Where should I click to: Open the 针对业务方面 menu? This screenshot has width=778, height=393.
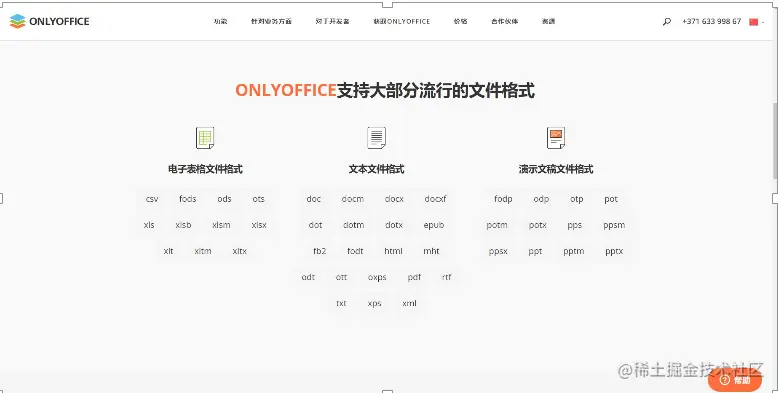click(x=271, y=21)
